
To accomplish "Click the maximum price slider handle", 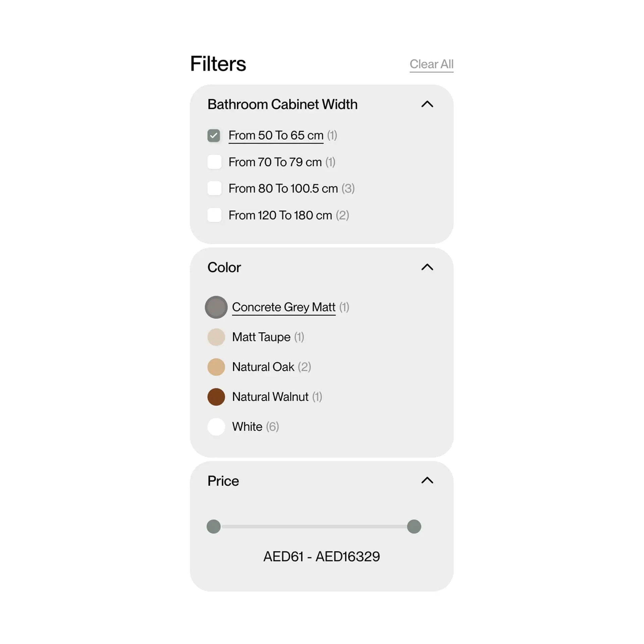I will 414,526.
